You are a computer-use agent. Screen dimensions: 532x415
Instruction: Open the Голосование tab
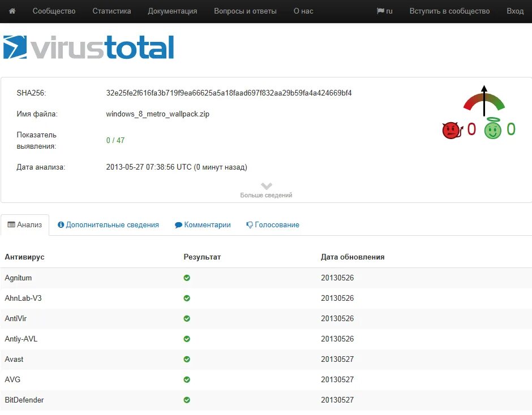pyautogui.click(x=273, y=225)
